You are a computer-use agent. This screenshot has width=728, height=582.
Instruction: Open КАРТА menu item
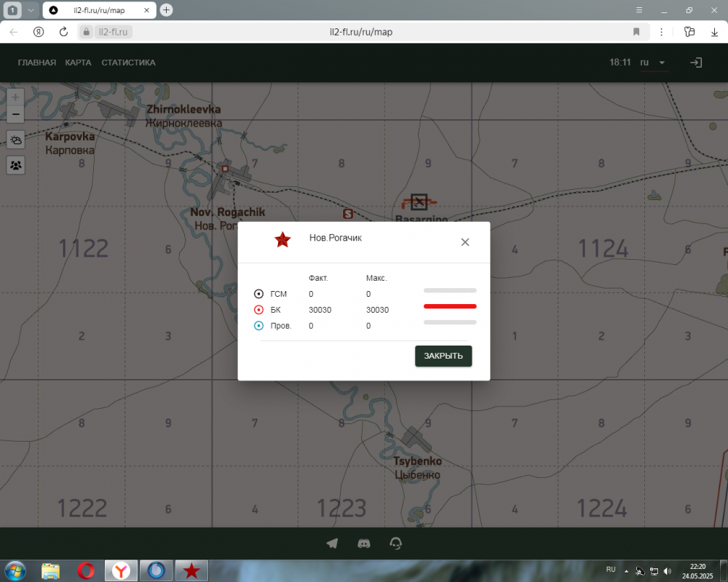[x=78, y=63]
